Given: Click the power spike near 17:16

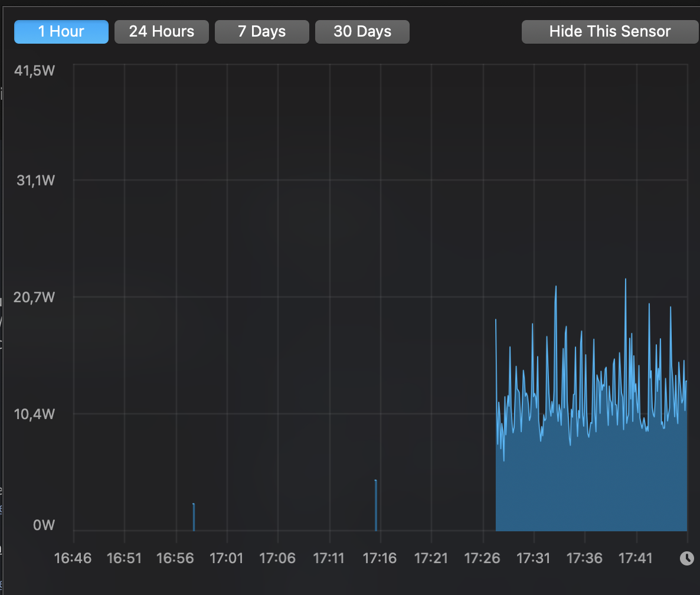Looking at the screenshot, I should coord(376,505).
